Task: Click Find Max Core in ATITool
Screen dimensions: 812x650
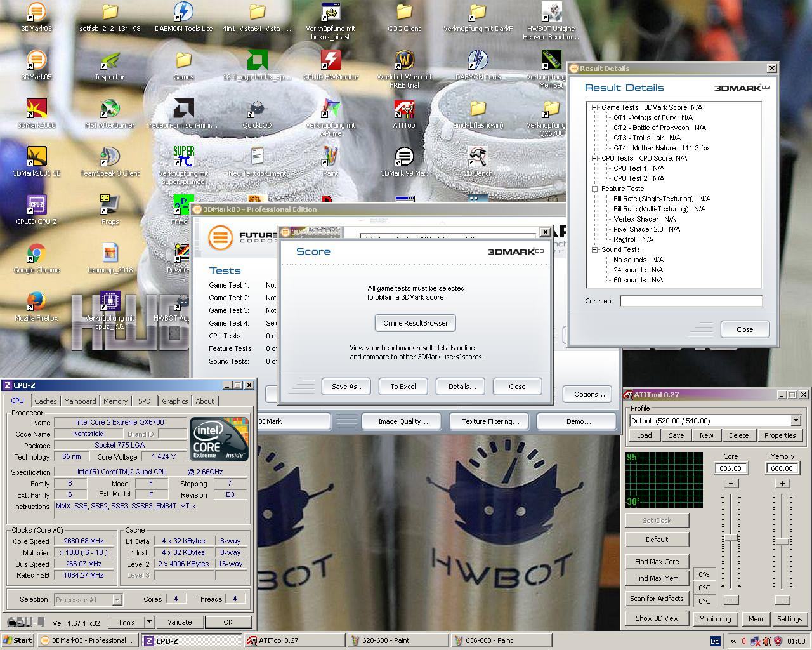Action: click(x=657, y=562)
